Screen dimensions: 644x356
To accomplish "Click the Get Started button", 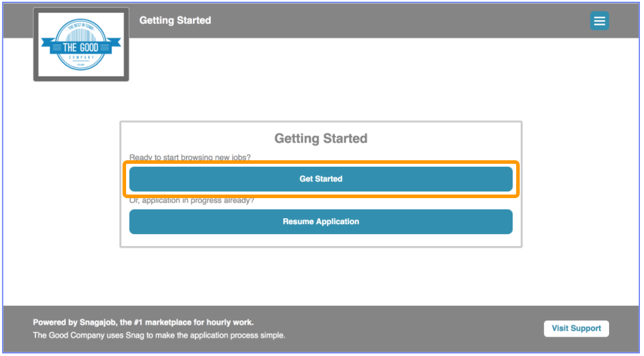I will coord(321,179).
